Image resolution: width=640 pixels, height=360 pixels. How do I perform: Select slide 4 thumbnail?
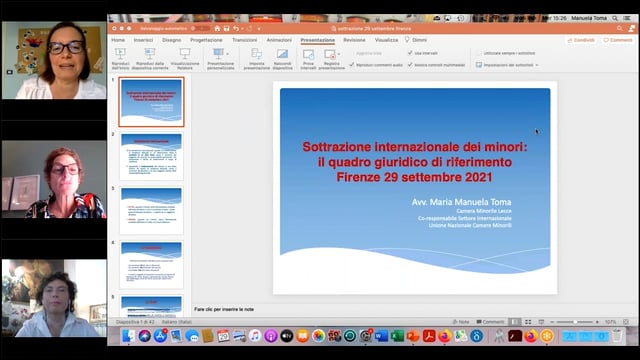point(151,264)
